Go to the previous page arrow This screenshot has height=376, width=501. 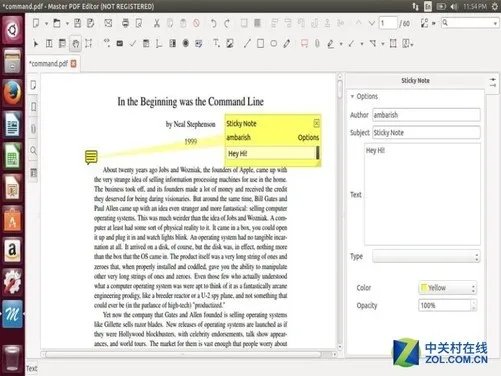tap(358, 23)
